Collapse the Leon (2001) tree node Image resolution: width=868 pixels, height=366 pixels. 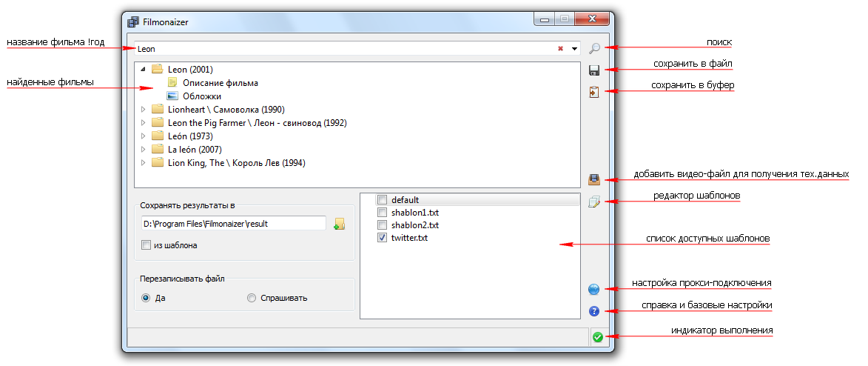pos(143,70)
